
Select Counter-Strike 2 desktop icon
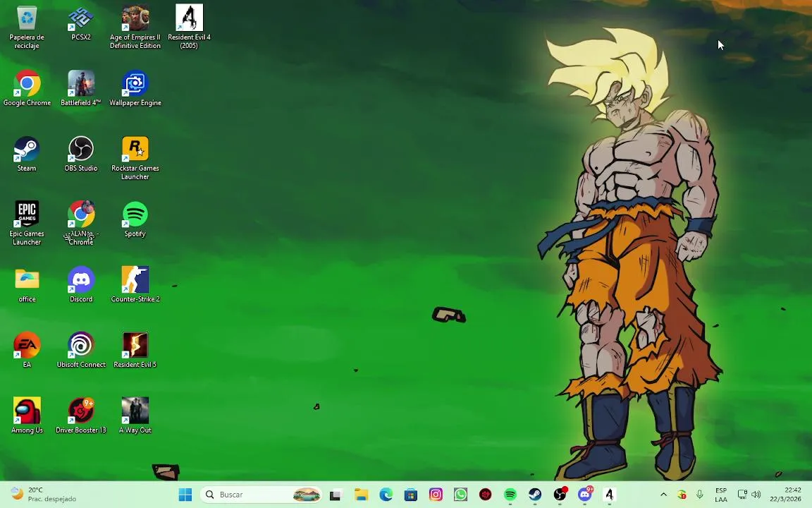(135, 284)
